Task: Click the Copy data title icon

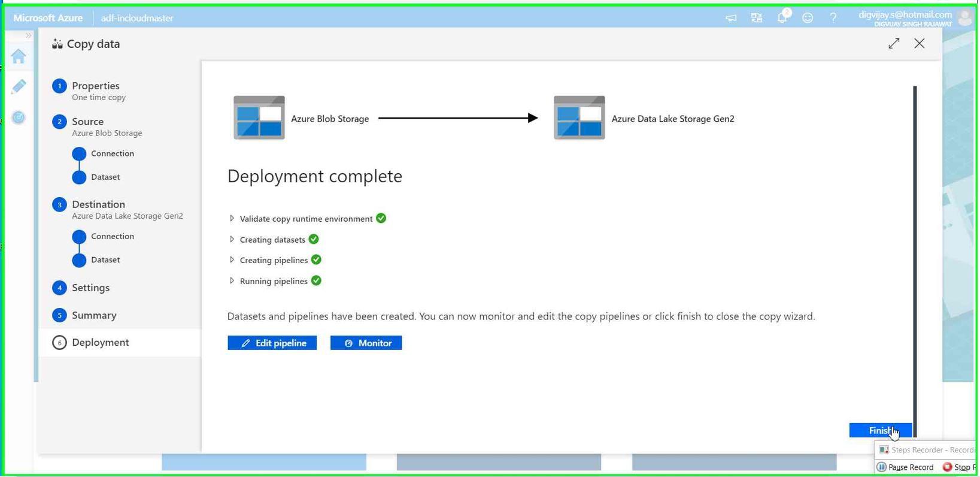Action: (x=57, y=44)
